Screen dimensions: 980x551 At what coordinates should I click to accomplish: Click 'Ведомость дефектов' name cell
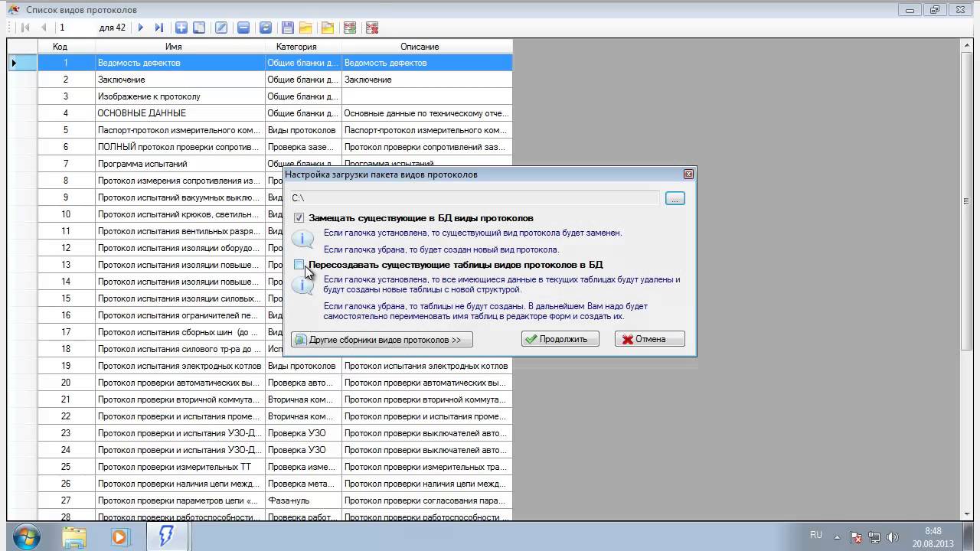point(180,63)
